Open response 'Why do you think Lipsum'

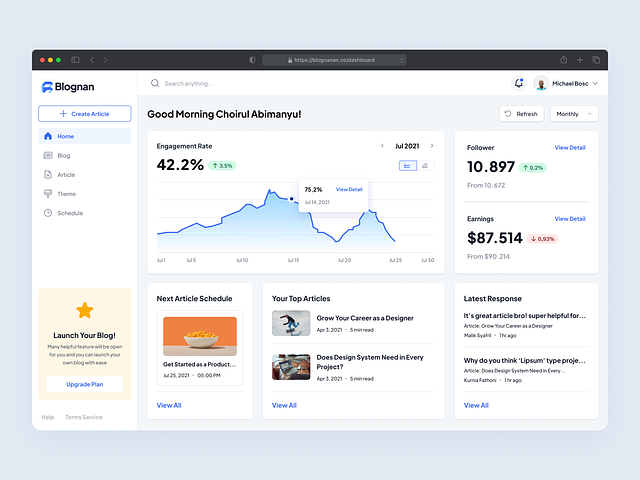[525, 360]
